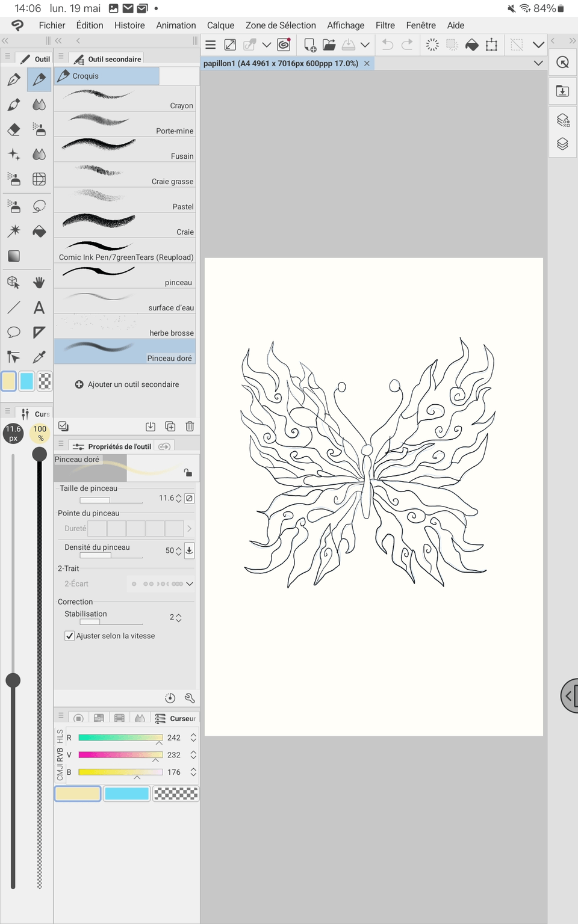This screenshot has width=578, height=924.
Task: Toggle brush size lock icon
Action: point(190,498)
